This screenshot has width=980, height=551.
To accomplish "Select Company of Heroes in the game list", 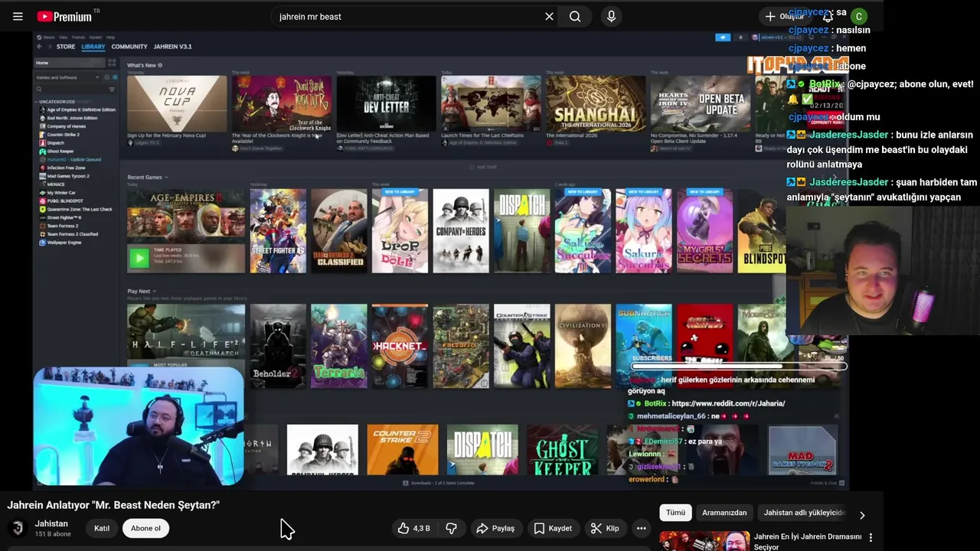I will (x=62, y=126).
